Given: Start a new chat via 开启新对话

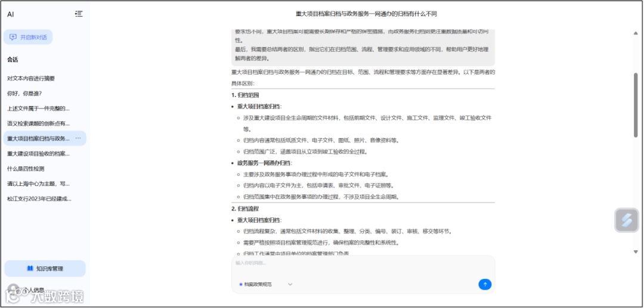Looking at the screenshot, I should (x=28, y=38).
